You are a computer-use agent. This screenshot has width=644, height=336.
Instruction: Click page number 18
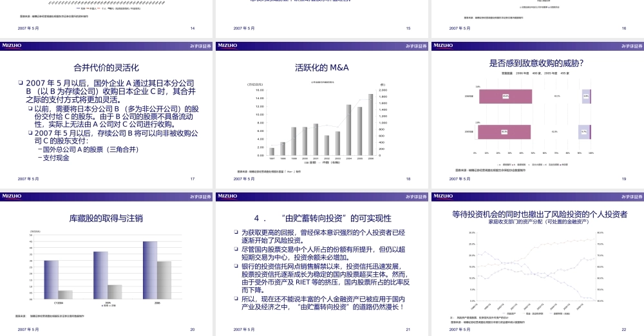[x=408, y=179]
